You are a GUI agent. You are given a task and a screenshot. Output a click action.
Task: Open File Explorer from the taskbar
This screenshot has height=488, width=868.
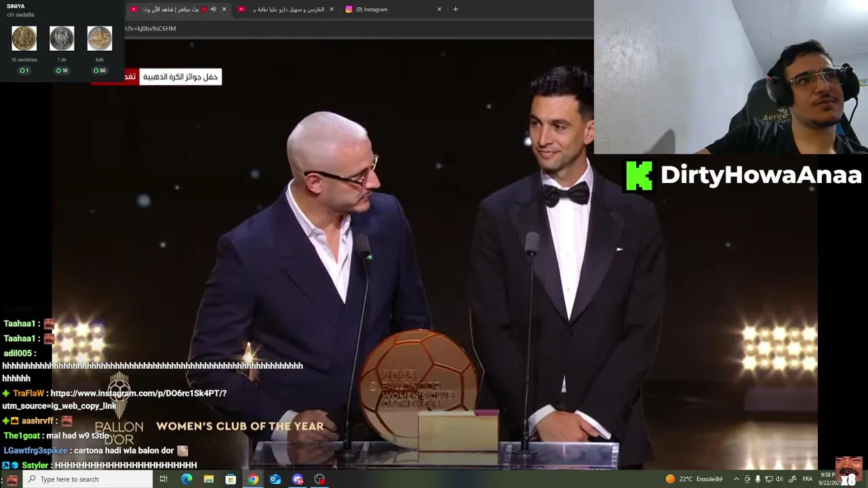209,479
